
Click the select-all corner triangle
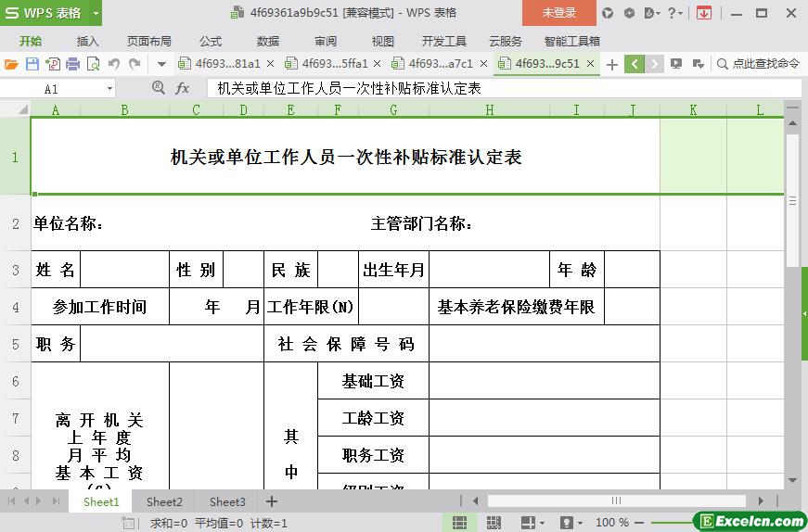pyautogui.click(x=22, y=109)
